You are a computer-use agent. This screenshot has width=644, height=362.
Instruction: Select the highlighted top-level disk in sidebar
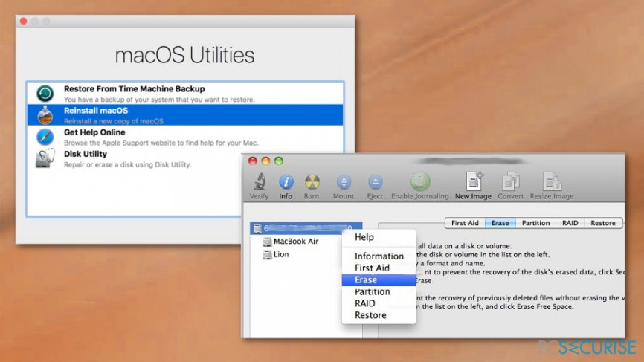pyautogui.click(x=306, y=228)
